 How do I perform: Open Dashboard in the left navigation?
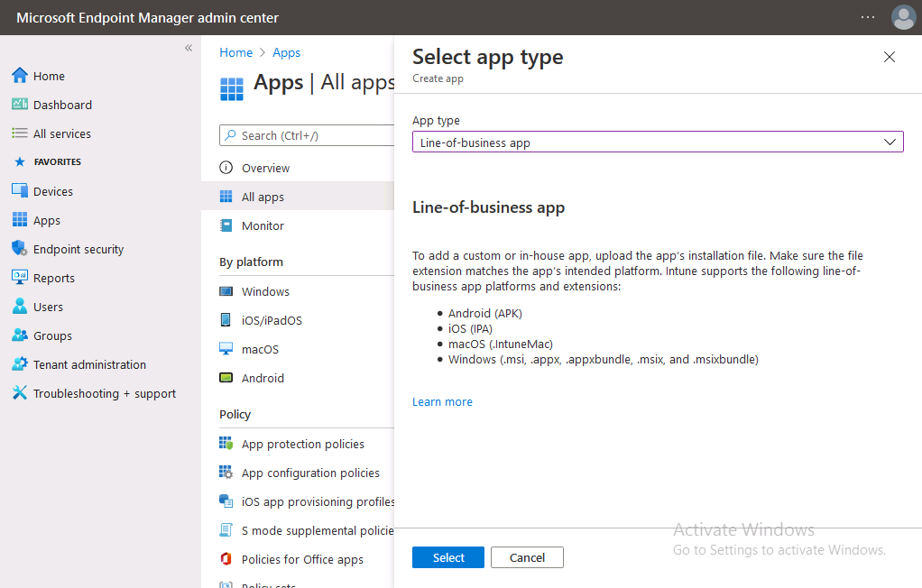coord(62,105)
